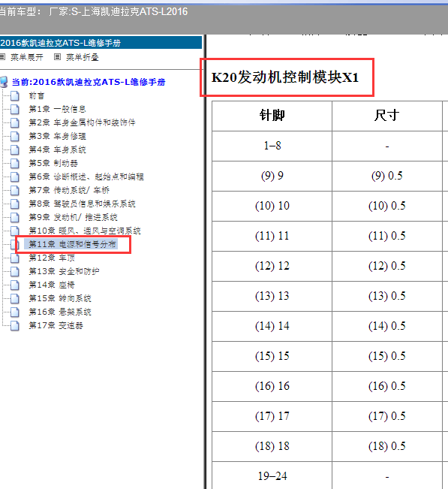Screen dimensions: 448x489
Task: Open 第9章 发动机/推进系统
Action: click(x=73, y=217)
